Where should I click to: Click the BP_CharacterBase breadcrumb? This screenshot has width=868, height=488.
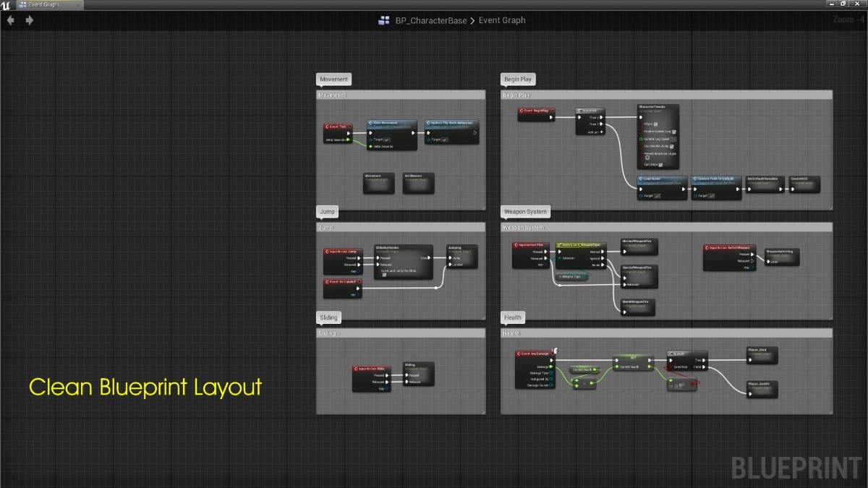[431, 20]
